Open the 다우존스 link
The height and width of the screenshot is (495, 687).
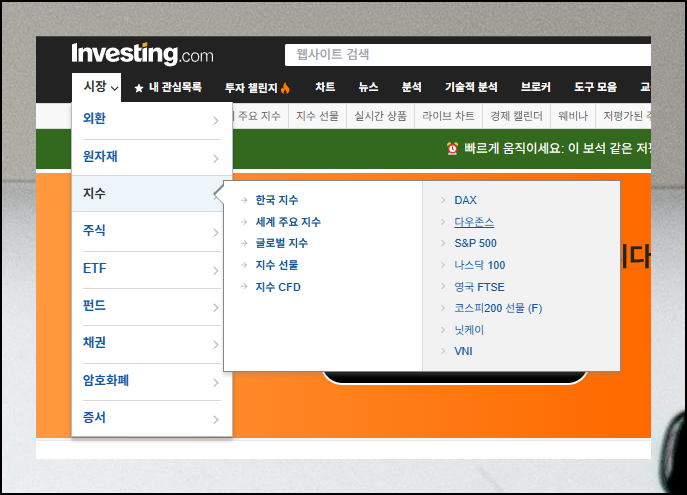coord(474,222)
